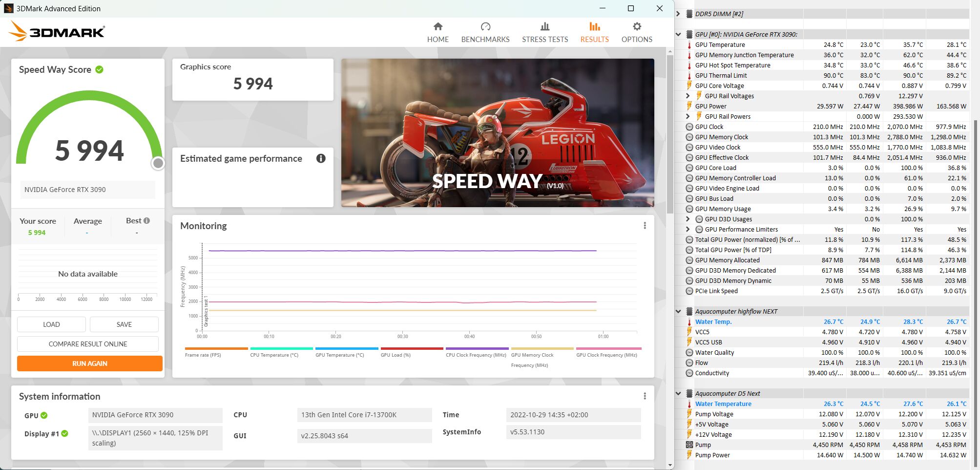Click the PCIe Link Speed sensor icon
Image resolution: width=980 pixels, height=470 pixels.
[x=689, y=291]
